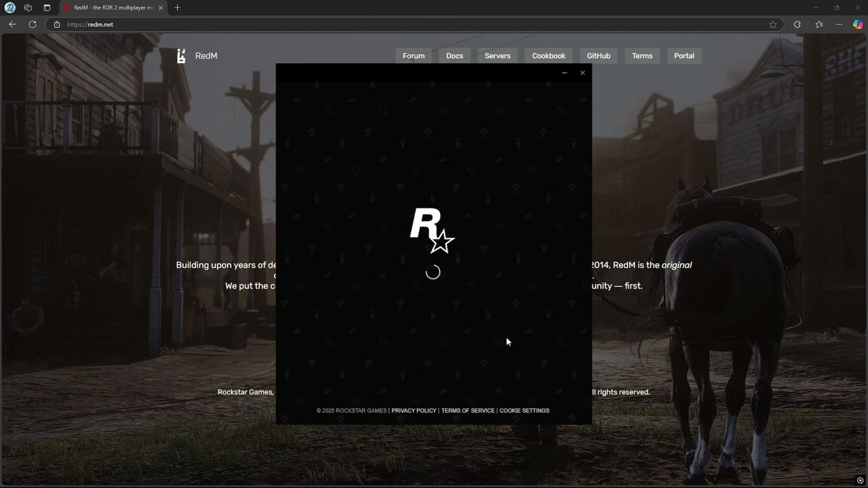Open the Docs navigation link
Screen dimensions: 868x488
[455, 56]
